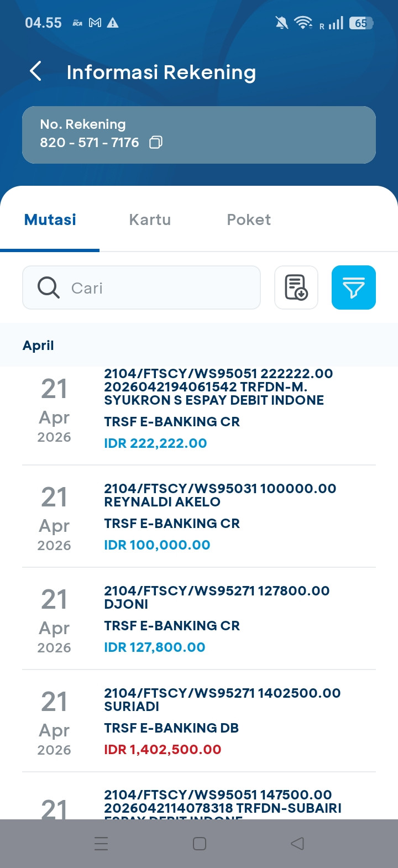
Task: Focus the Cari search field
Action: point(160,287)
